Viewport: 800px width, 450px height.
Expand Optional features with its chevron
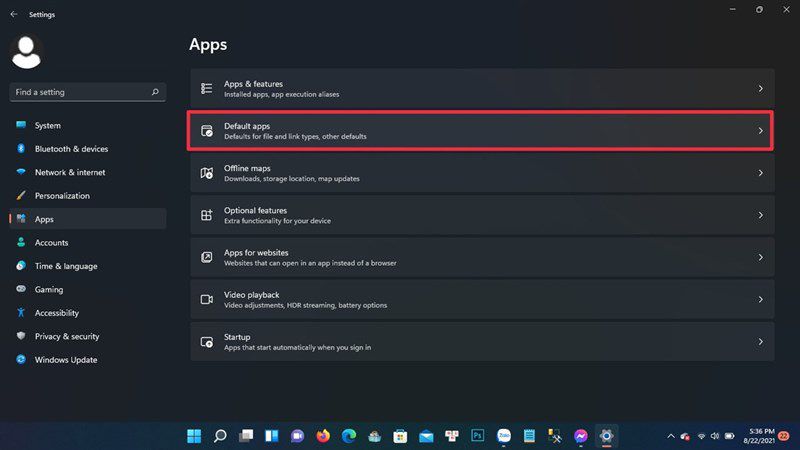pyautogui.click(x=760, y=215)
